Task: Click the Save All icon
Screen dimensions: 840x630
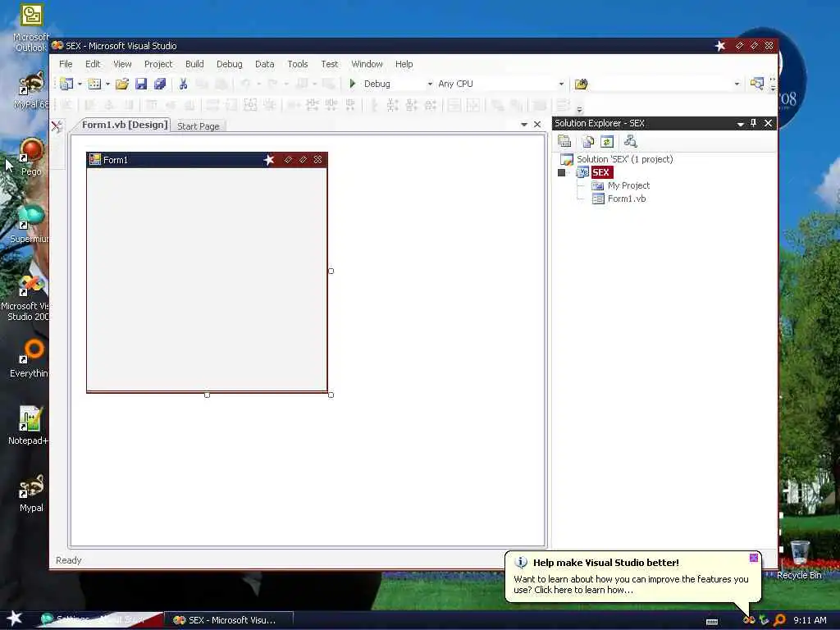Action: point(160,84)
